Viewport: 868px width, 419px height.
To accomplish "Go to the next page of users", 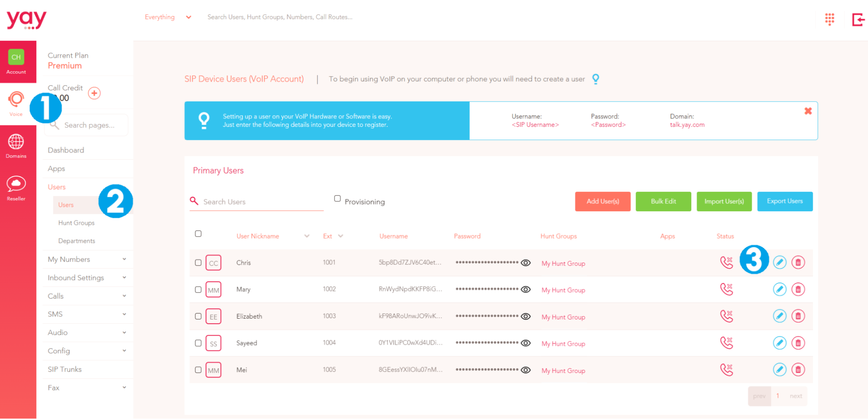I will point(796,396).
